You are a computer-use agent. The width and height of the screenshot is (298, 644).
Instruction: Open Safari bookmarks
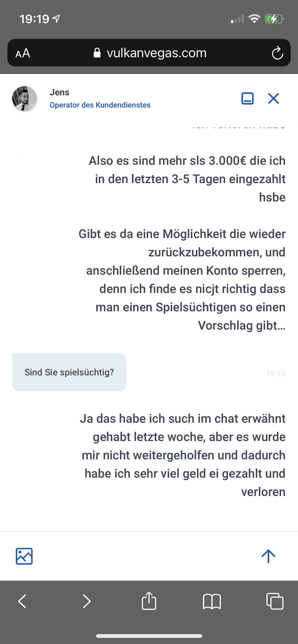pyautogui.click(x=212, y=601)
